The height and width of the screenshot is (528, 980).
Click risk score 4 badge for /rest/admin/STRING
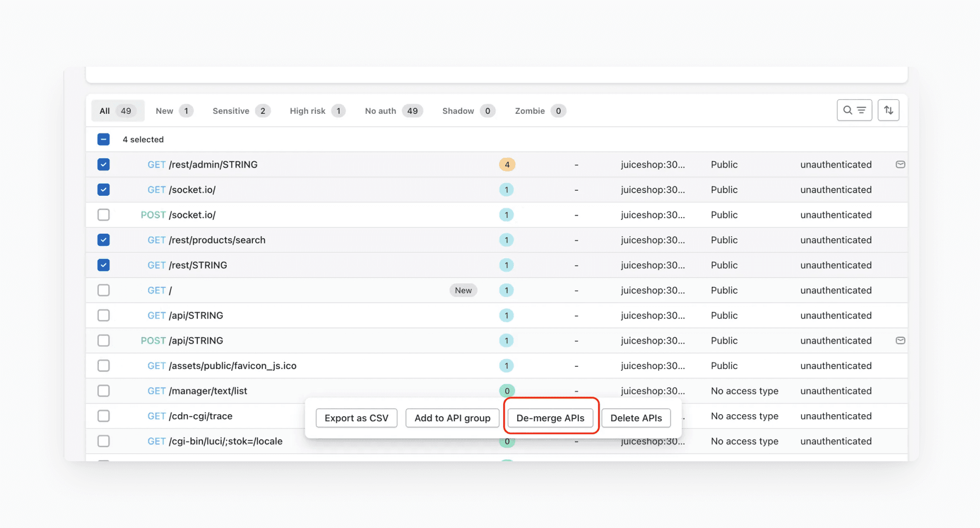coord(507,164)
